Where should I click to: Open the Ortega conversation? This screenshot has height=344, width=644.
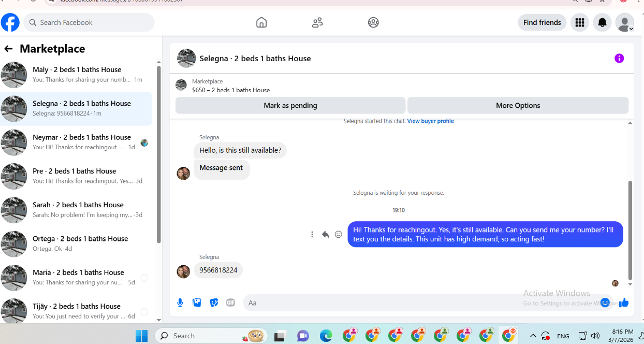tap(77, 243)
